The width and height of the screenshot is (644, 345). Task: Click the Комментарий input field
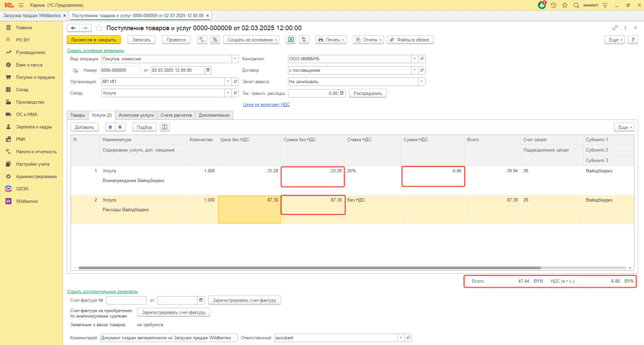pos(169,337)
